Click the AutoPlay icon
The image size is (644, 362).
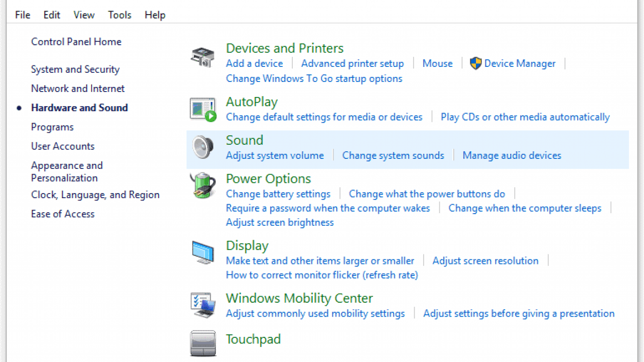click(203, 110)
